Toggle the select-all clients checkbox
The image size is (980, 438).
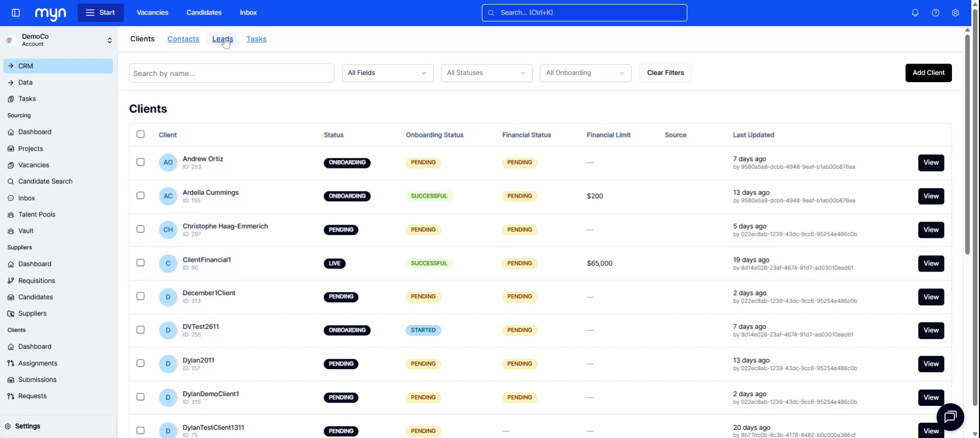(x=140, y=134)
